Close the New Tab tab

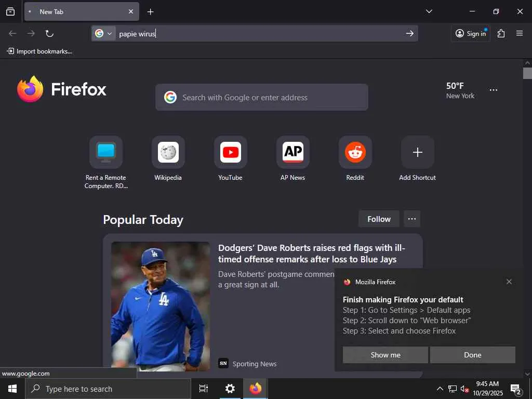click(x=130, y=11)
